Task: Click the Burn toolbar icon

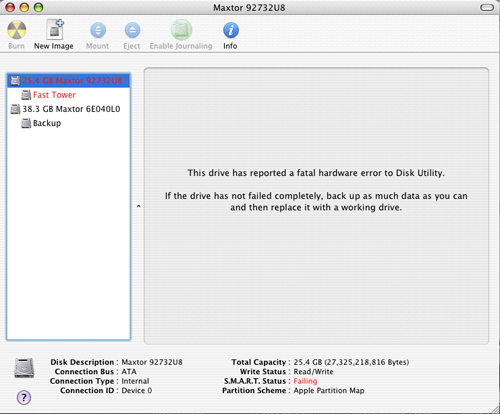Action: click(x=17, y=30)
